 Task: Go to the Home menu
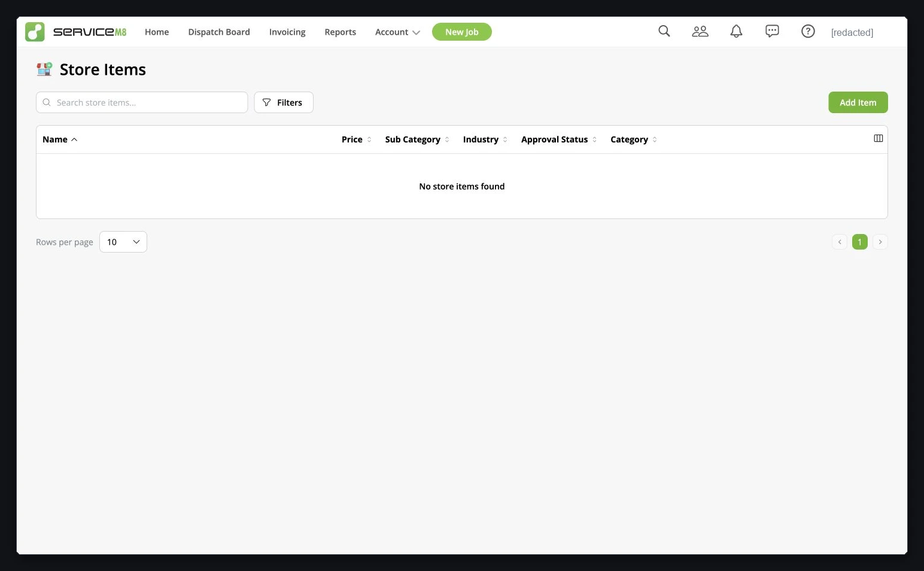point(157,32)
